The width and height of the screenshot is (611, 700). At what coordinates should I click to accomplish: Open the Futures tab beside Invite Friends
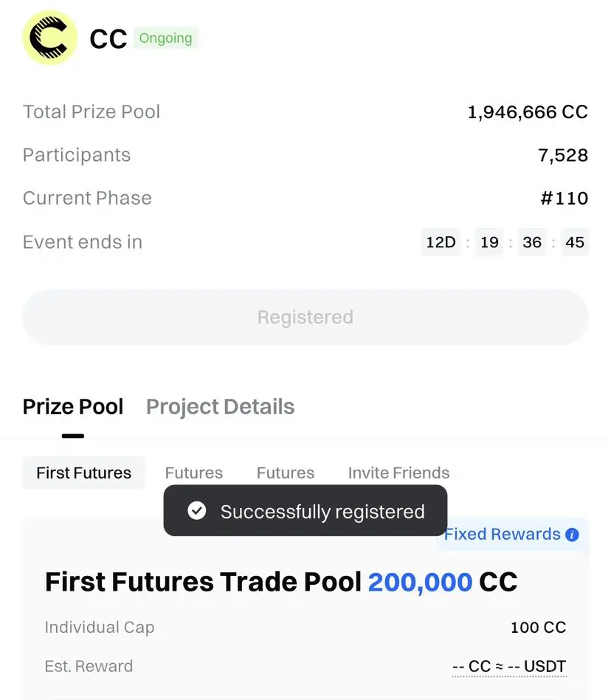(286, 473)
